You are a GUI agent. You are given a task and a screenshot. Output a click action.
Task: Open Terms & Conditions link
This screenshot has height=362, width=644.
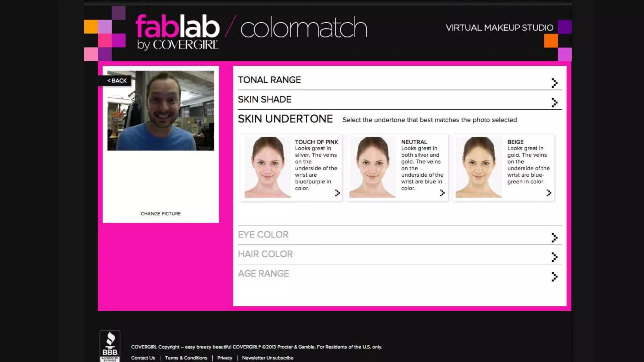pyautogui.click(x=186, y=358)
